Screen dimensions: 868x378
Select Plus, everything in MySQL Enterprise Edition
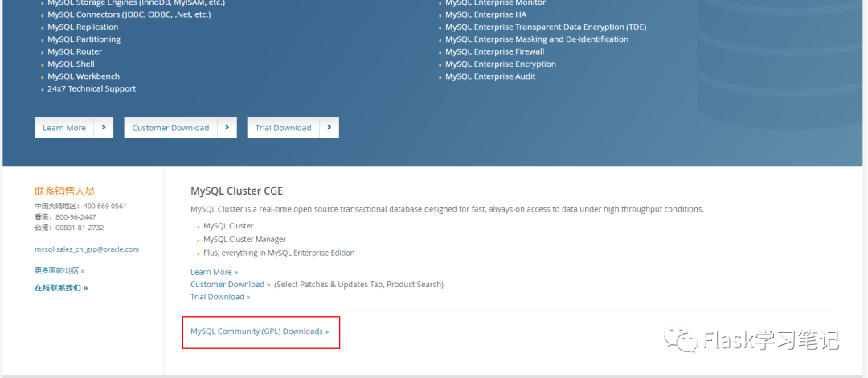click(279, 253)
